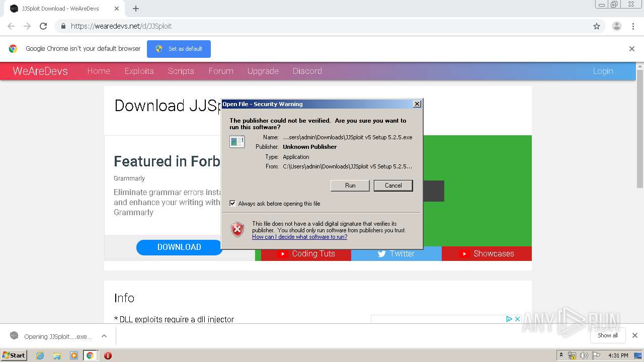644x362 pixels.
Task: Click the blue DOWNLOAD button
Action: coord(179,247)
